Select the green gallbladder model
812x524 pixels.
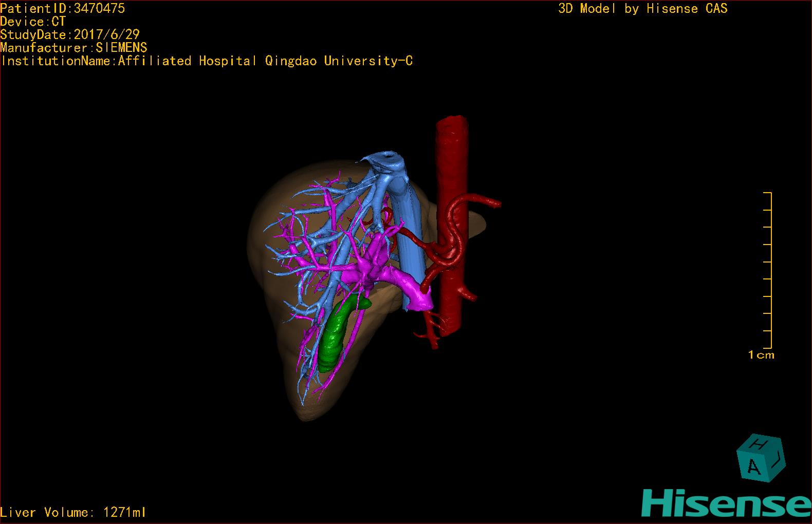(336, 333)
